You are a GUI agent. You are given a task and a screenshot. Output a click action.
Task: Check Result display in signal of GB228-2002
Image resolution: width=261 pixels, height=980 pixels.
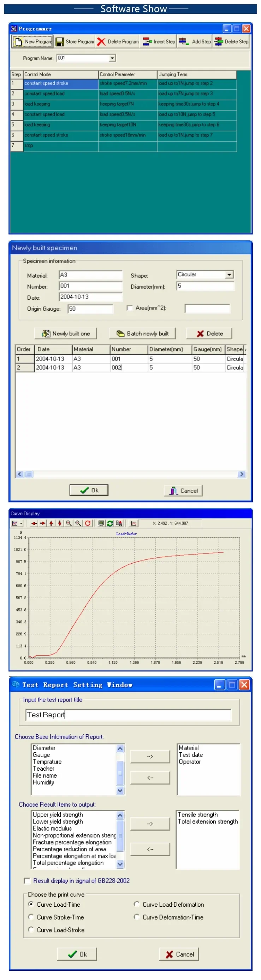pos(27,881)
